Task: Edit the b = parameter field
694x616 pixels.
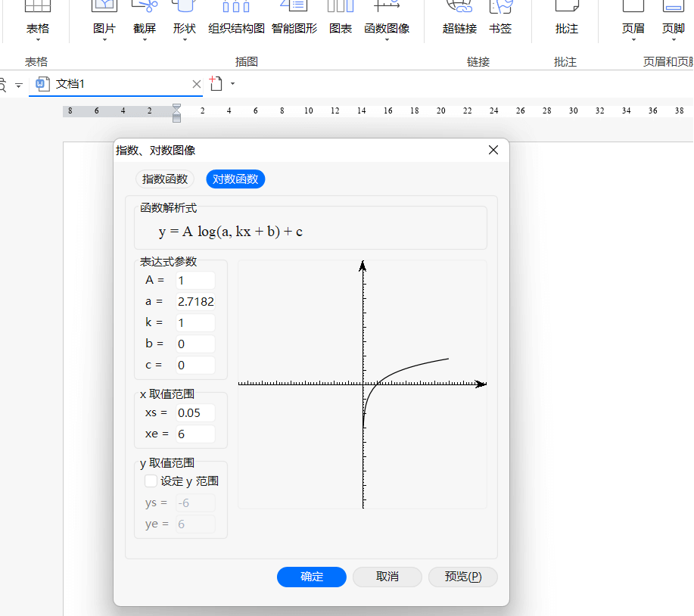Action: click(195, 344)
